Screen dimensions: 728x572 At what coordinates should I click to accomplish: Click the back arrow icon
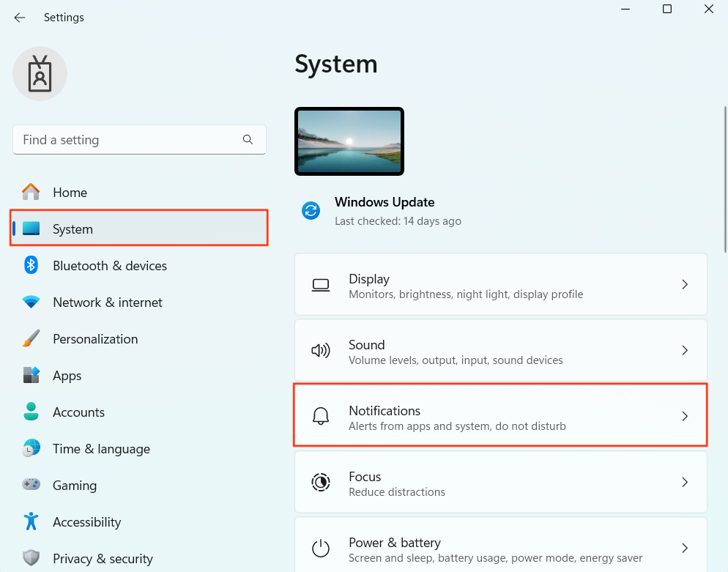[20, 18]
